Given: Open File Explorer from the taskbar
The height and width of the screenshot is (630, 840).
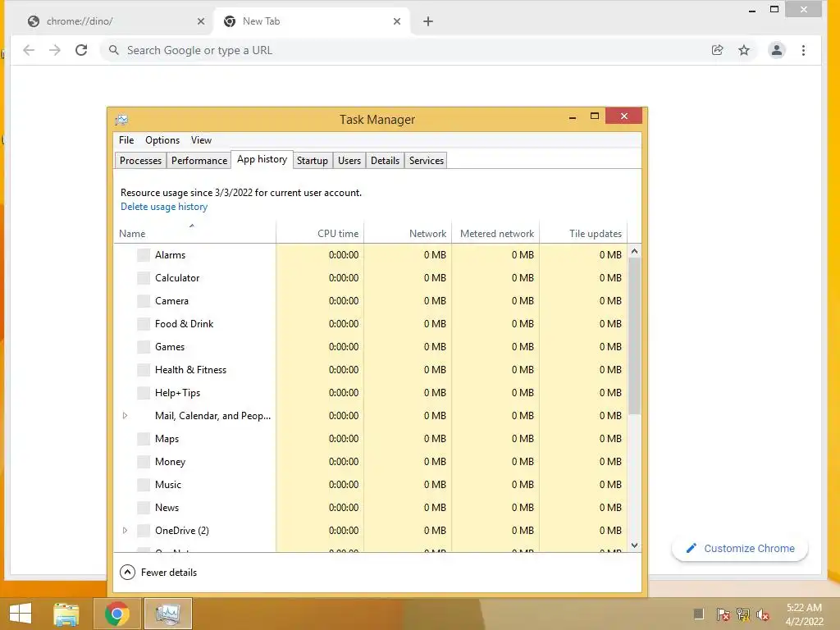Looking at the screenshot, I should pyautogui.click(x=66, y=614).
